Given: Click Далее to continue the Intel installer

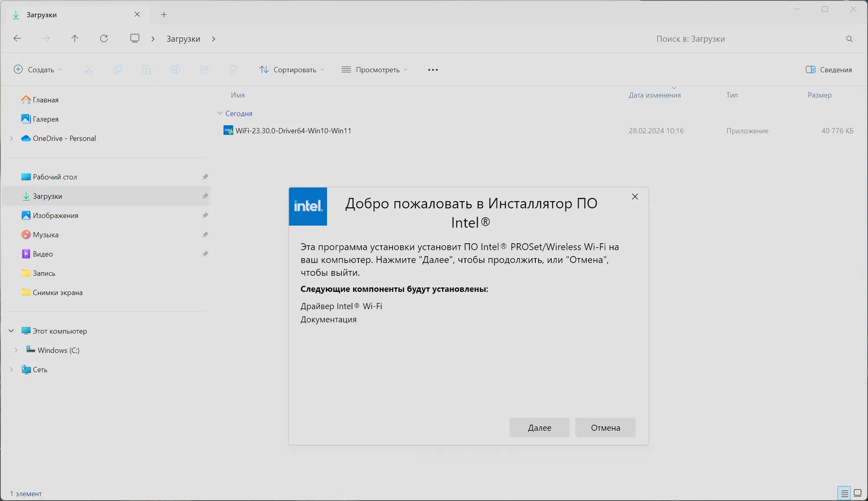Looking at the screenshot, I should pyautogui.click(x=539, y=427).
